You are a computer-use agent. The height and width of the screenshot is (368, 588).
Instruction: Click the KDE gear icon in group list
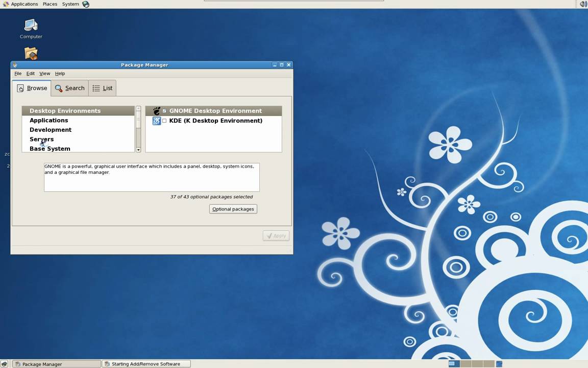point(157,121)
